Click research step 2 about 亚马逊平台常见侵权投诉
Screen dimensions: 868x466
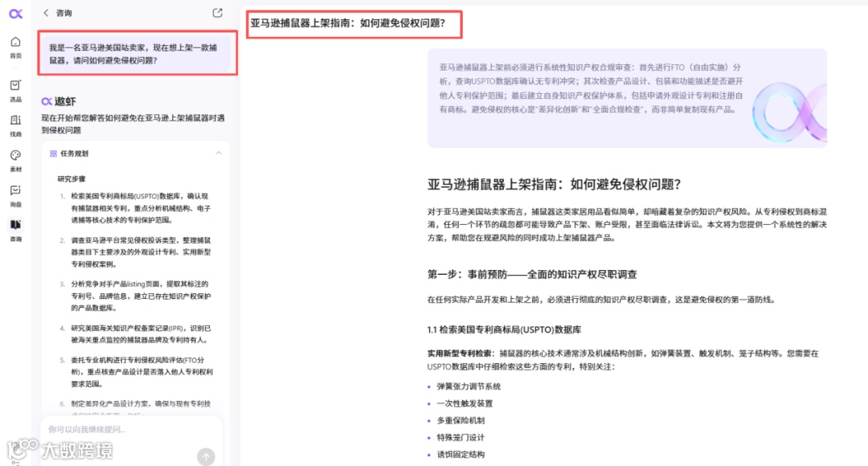pos(140,252)
